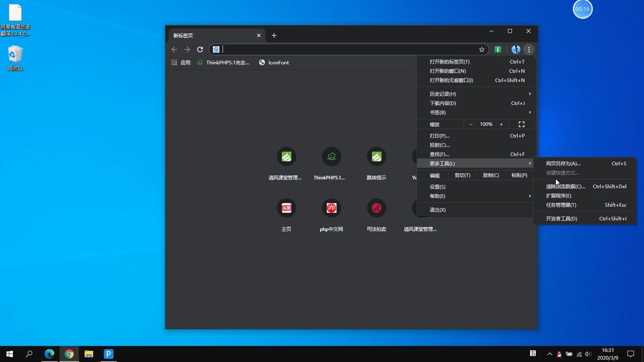Open the ThinkPHP5.1完全 bookmark

pos(224,63)
